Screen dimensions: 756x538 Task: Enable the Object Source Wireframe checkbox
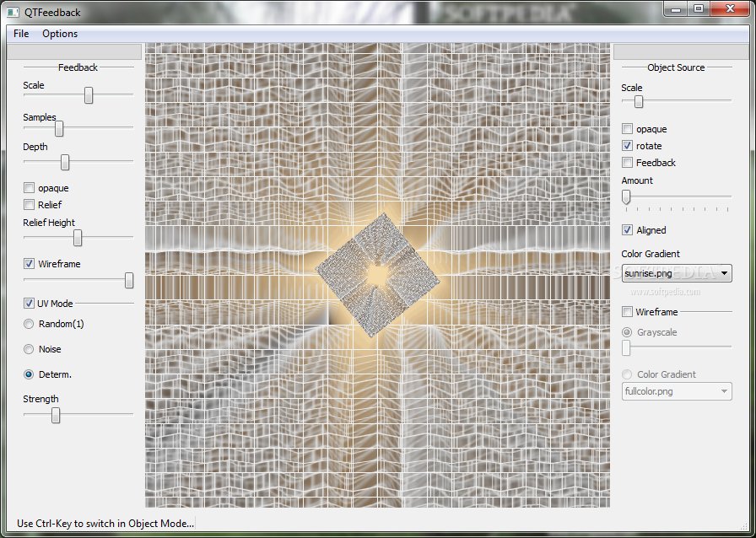(627, 312)
